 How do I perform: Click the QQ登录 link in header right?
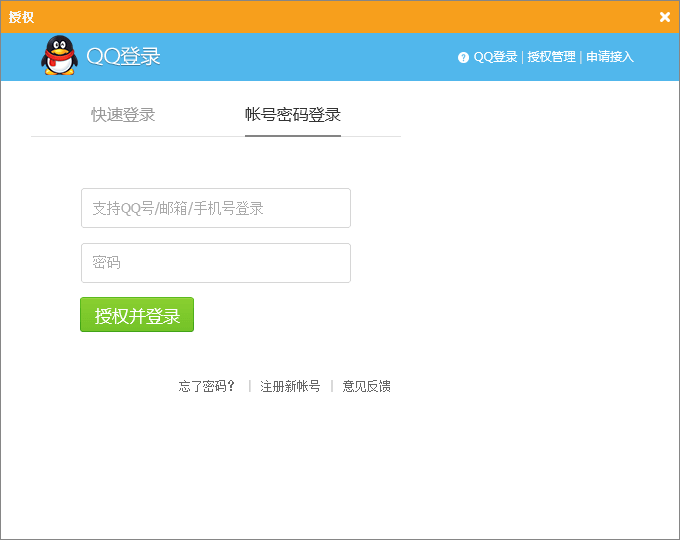495,57
